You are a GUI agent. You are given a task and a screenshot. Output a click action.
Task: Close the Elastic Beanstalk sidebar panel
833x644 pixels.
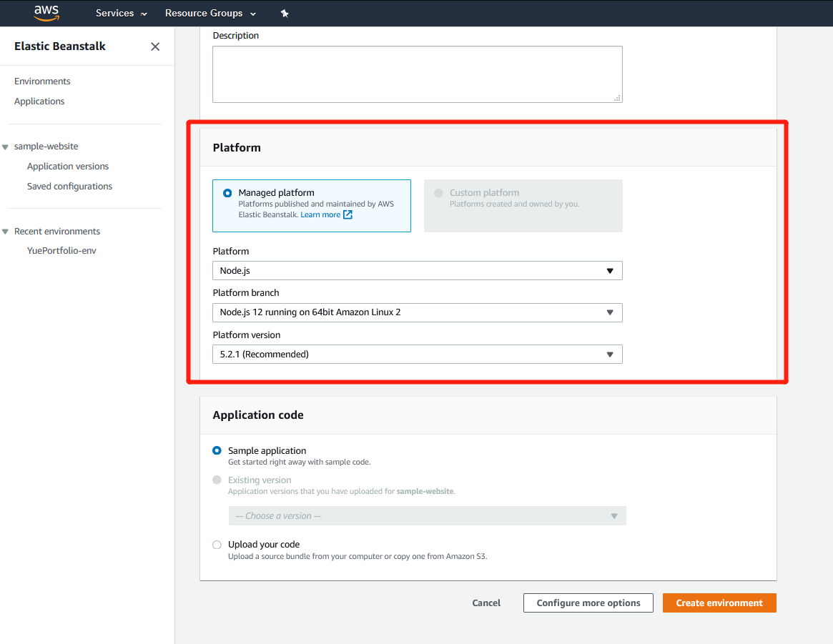(155, 46)
